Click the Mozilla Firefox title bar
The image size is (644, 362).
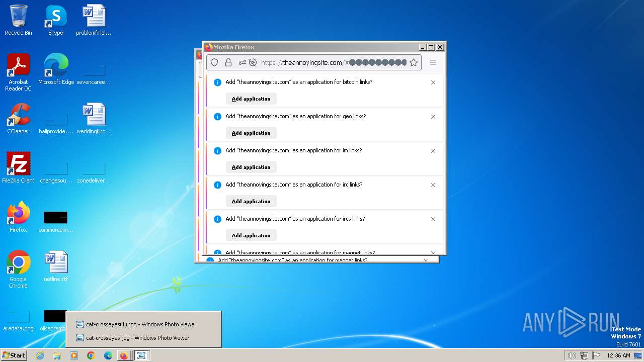point(312,47)
